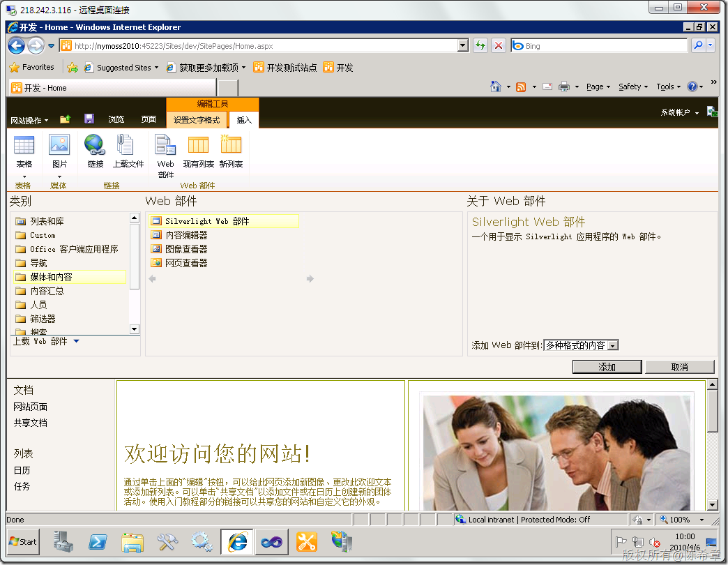Click the Stop loading red X icon

pos(498,45)
